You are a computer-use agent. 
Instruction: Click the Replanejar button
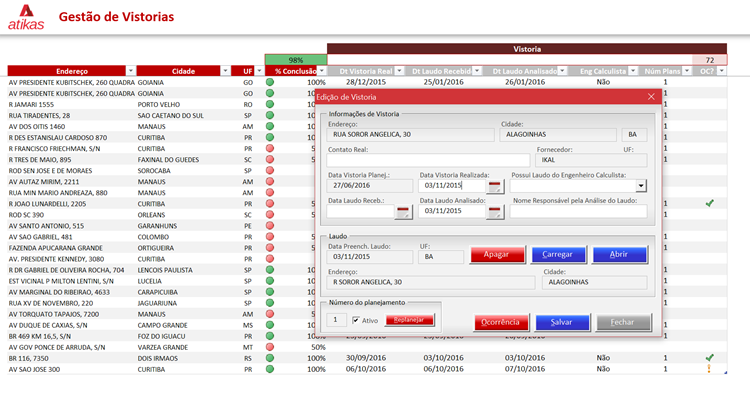pos(409,320)
